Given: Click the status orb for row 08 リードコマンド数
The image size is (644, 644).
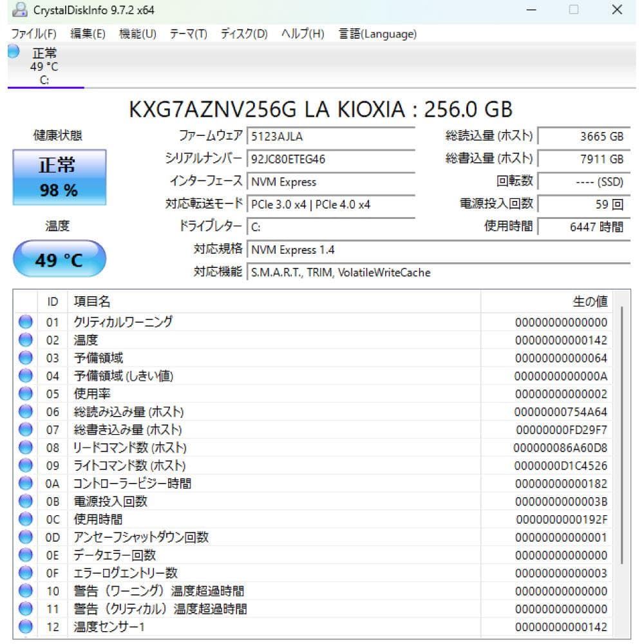Looking at the screenshot, I should (26, 448).
